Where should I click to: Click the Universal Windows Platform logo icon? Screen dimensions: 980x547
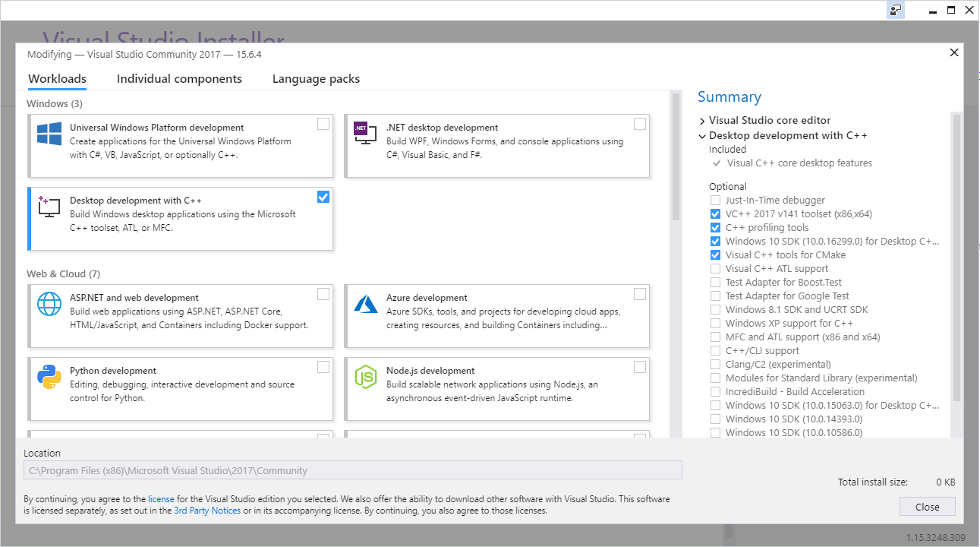coord(49,134)
